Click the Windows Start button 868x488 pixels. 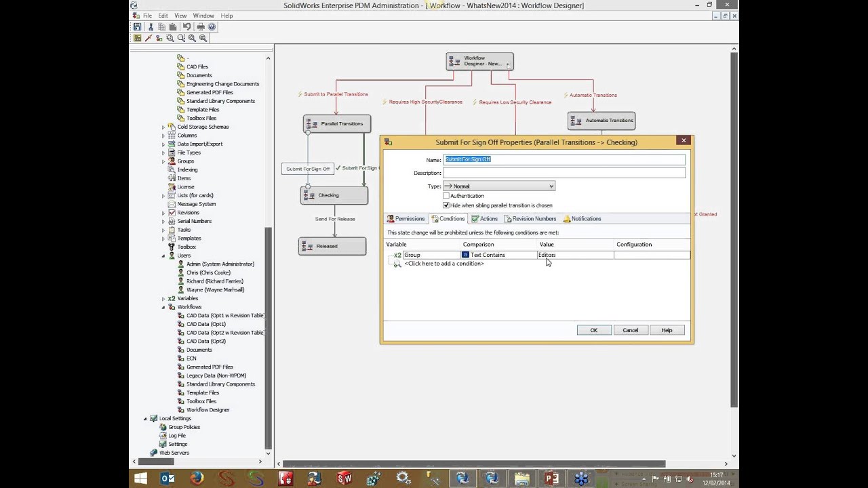140,479
